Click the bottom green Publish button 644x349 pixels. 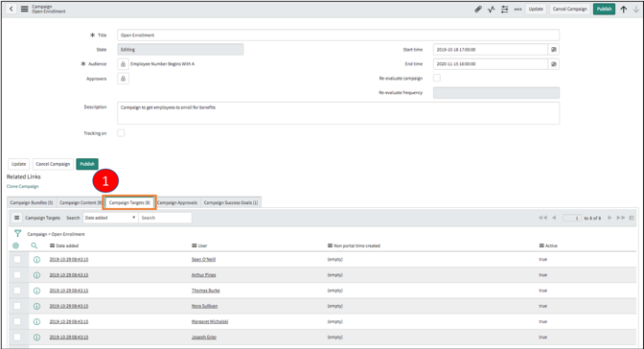tap(87, 164)
